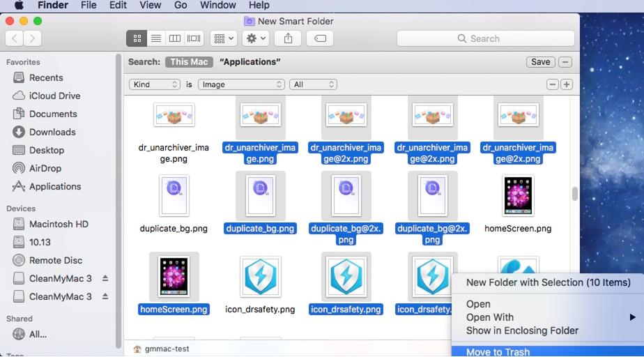The image size is (644, 357).
Task: Open the Image type dropdown
Action: (x=241, y=84)
